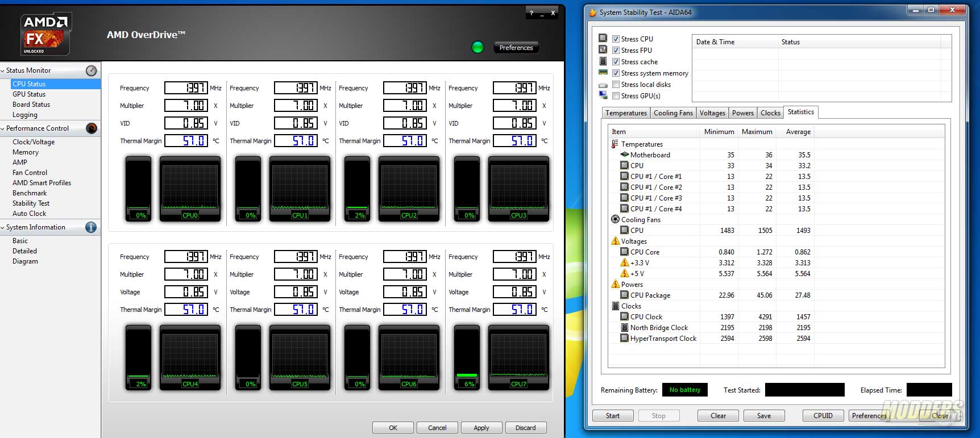The image size is (980, 438).
Task: Open the Voltages tab
Action: (712, 113)
